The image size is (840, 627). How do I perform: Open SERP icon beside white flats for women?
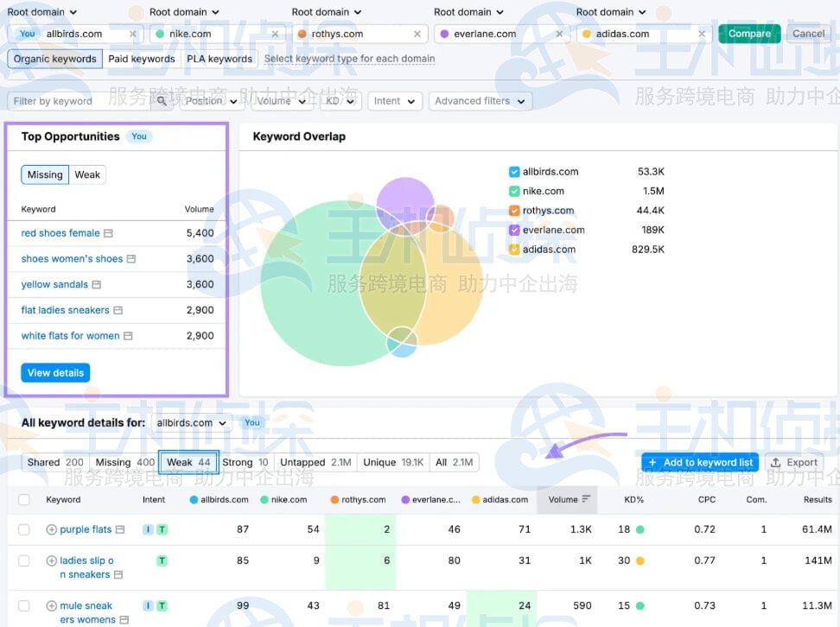click(x=128, y=336)
